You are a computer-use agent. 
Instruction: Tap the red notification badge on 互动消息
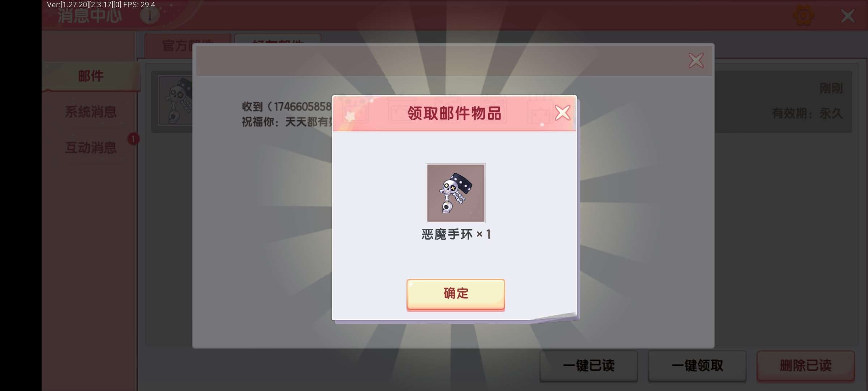point(133,139)
